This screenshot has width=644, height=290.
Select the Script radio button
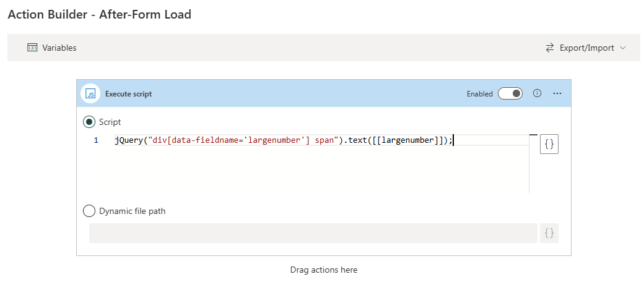89,122
